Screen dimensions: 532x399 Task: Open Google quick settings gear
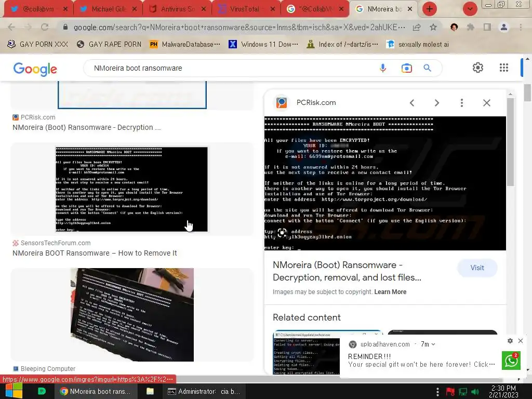point(478,68)
